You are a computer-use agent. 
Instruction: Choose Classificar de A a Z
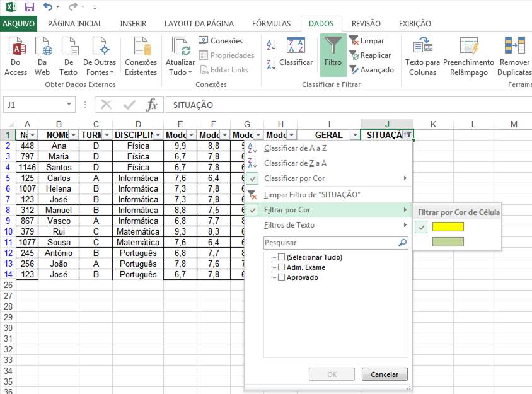(328, 148)
